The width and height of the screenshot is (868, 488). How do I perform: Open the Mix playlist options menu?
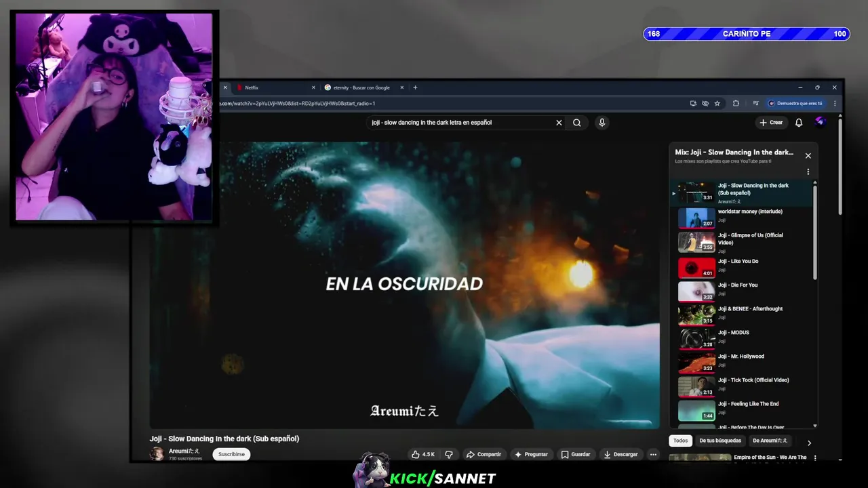pyautogui.click(x=808, y=171)
